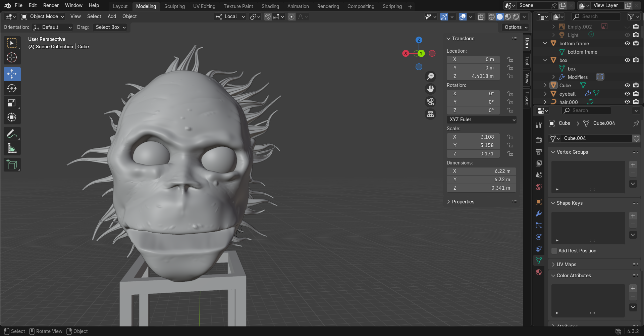
Task: Toggle eyeball object visibility eye icon
Action: click(627, 94)
